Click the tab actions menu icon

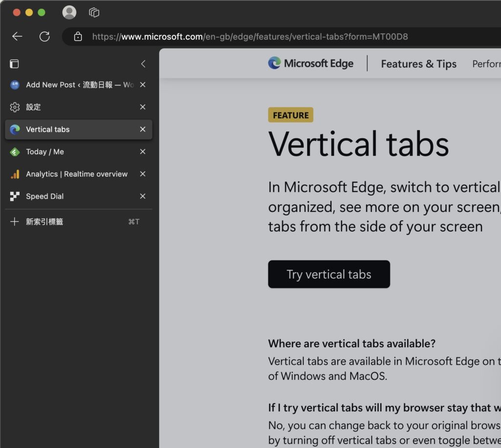click(x=15, y=64)
